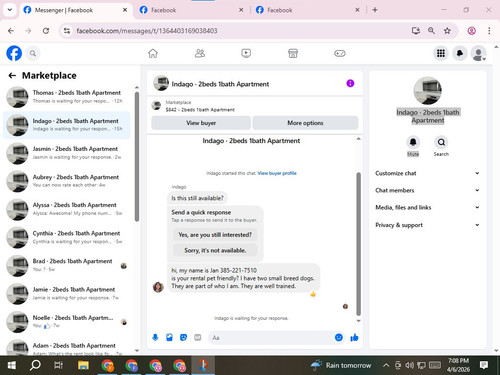Click the voice clip microphone icon
The height and width of the screenshot is (375, 500).
[155, 338]
